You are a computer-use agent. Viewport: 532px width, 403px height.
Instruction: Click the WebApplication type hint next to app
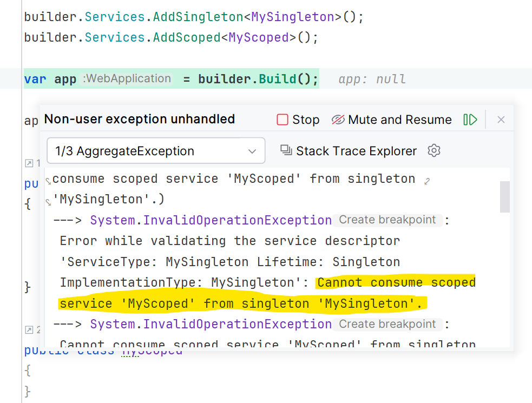point(127,79)
